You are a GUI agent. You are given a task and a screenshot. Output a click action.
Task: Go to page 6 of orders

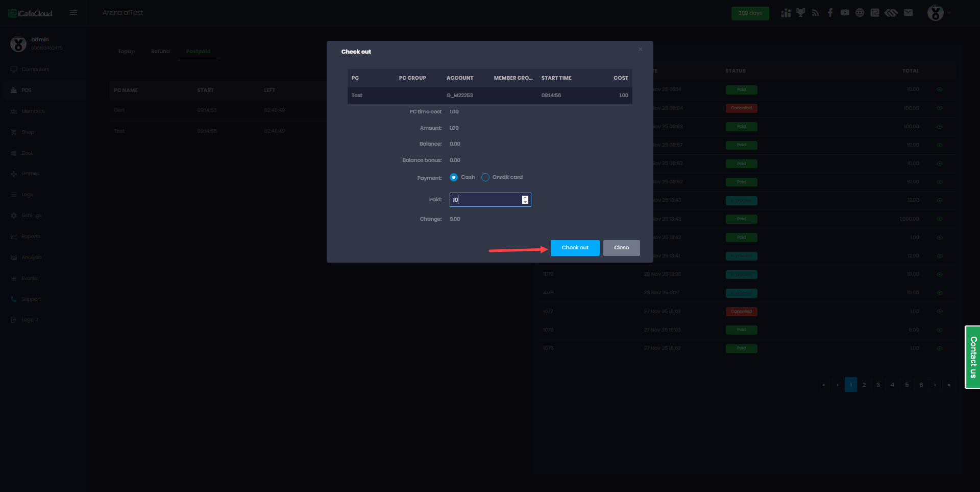coord(921,385)
